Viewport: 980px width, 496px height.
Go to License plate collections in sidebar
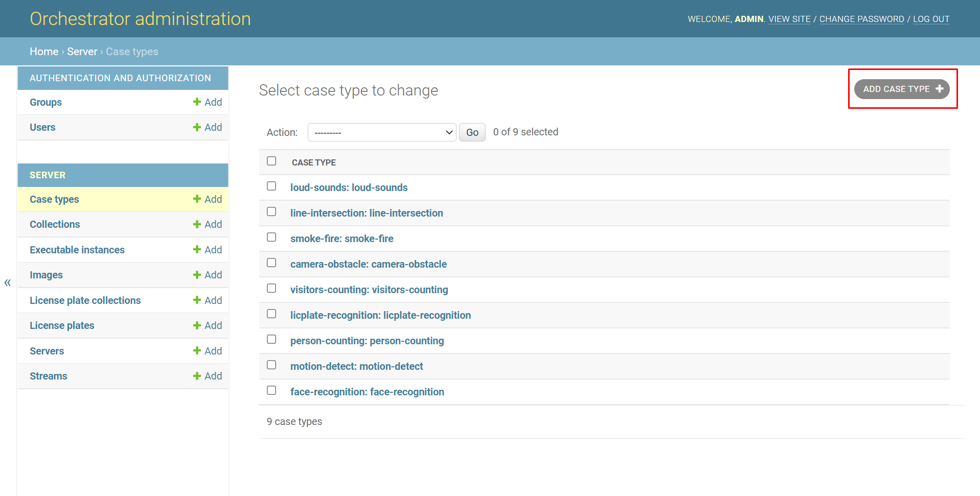tap(85, 300)
